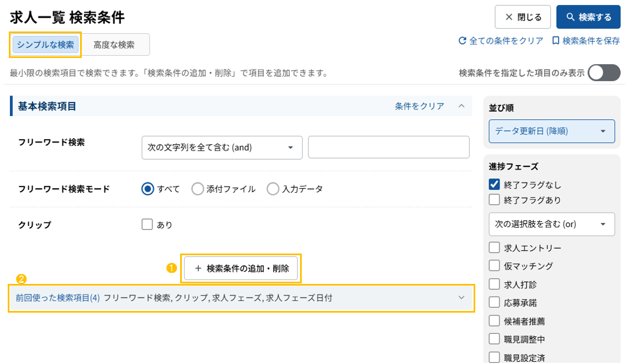Expand the 前回使った検索項目 panel chevron
The image size is (625, 364).
click(461, 298)
